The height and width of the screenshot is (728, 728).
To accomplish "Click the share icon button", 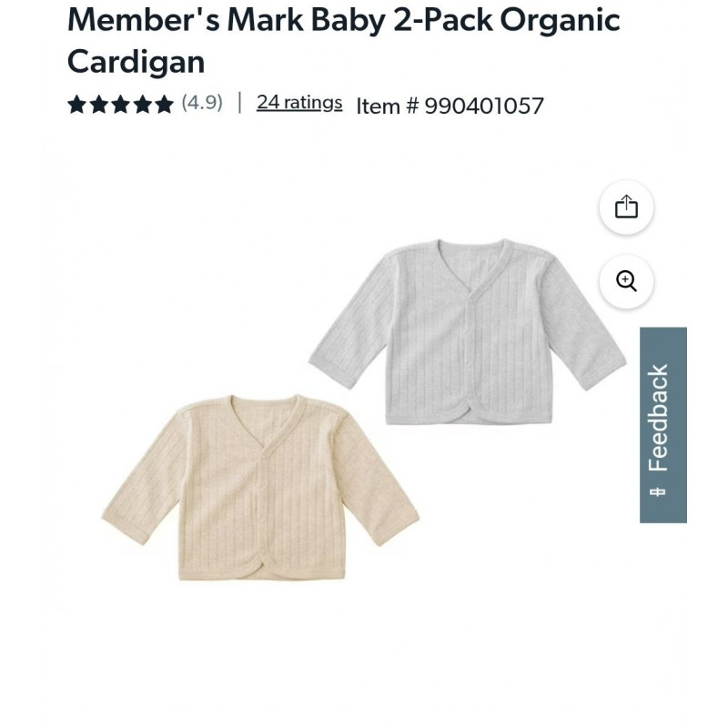I will click(x=626, y=207).
